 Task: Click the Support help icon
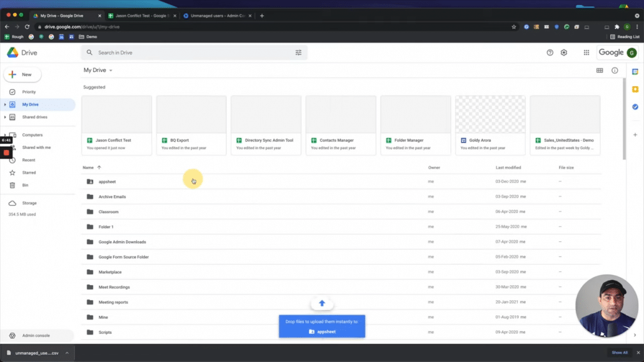550,53
